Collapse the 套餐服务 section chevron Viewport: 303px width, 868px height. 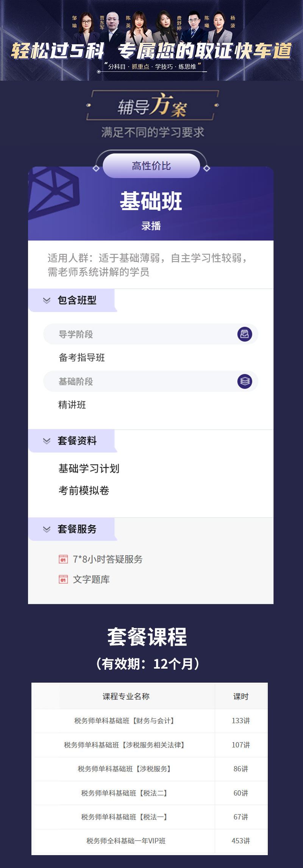(x=47, y=529)
